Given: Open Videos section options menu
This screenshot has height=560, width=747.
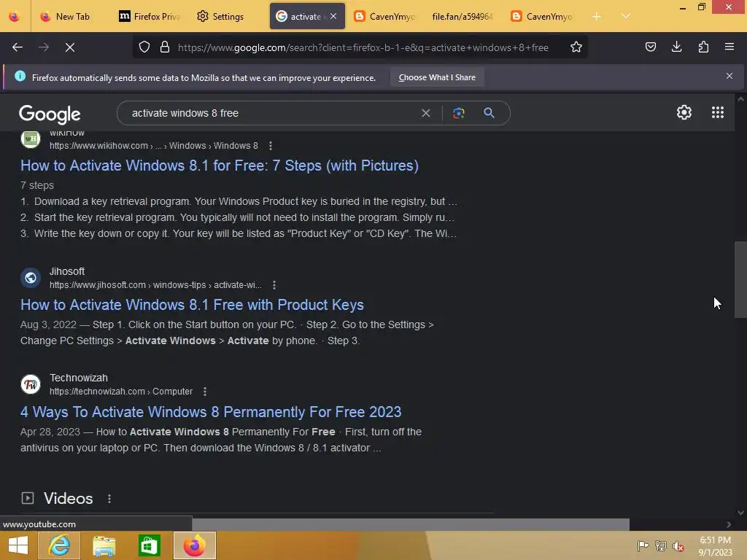Looking at the screenshot, I should (109, 499).
